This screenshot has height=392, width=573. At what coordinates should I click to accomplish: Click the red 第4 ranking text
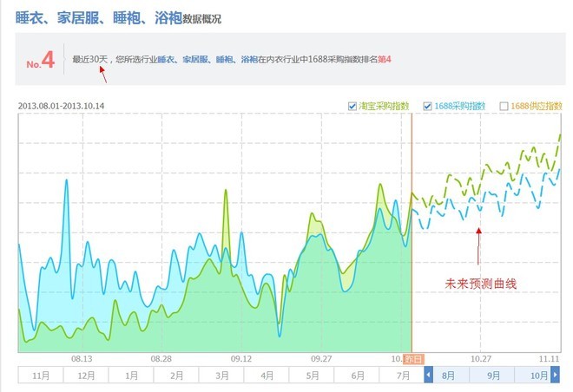385,60
